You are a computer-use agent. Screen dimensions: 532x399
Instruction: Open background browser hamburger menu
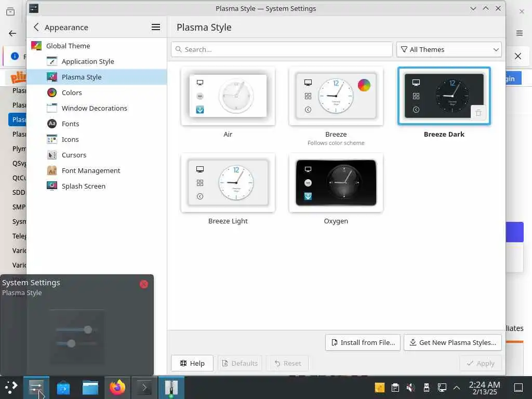point(520,33)
